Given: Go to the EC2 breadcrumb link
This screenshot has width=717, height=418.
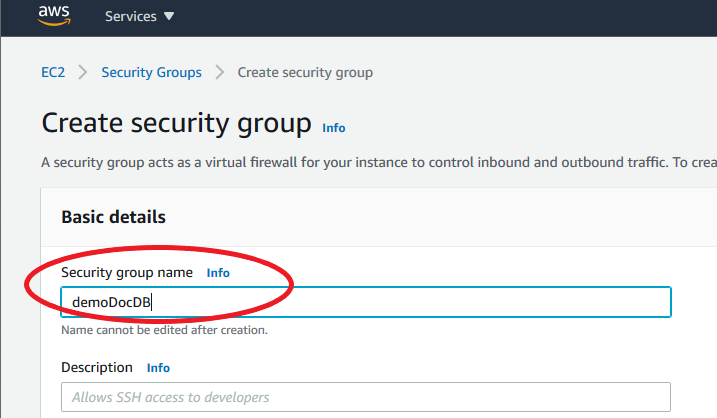Looking at the screenshot, I should (53, 72).
